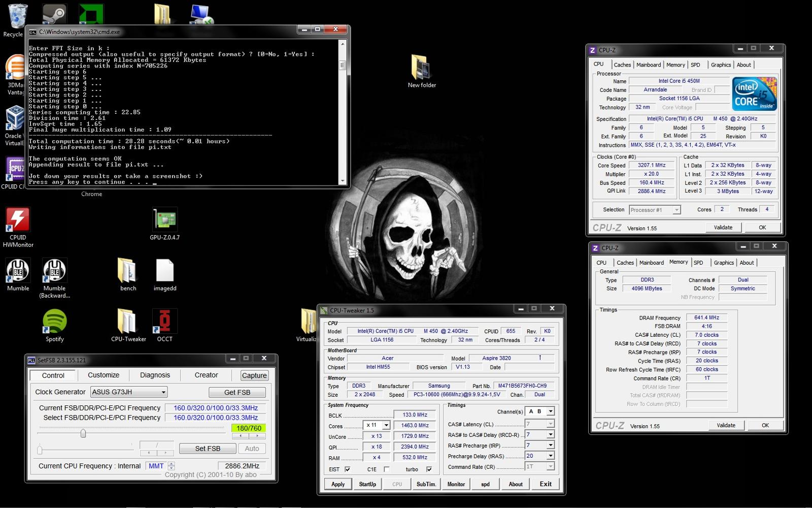Screen dimensions: 812x508
Task: Click the Monitor button in CPU-Tweaker
Action: (x=456, y=484)
